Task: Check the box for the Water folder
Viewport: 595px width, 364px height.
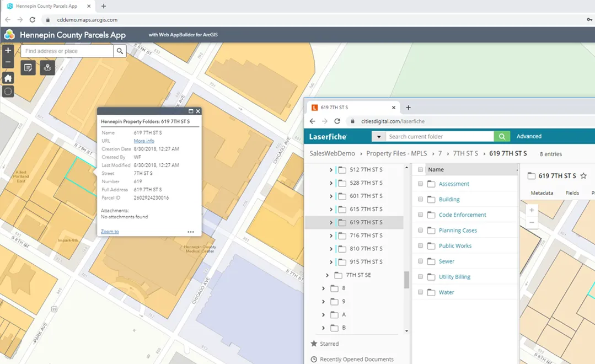Action: click(420, 292)
